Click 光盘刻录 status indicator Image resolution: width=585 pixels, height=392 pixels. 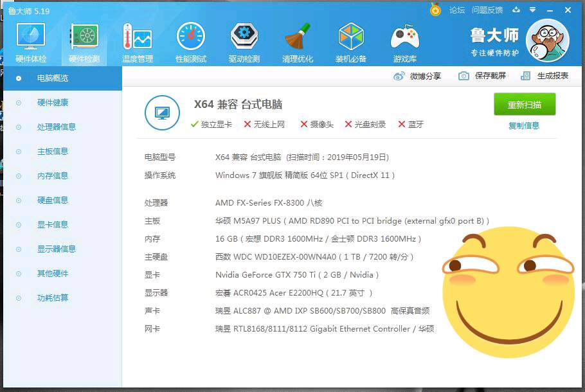pos(365,125)
